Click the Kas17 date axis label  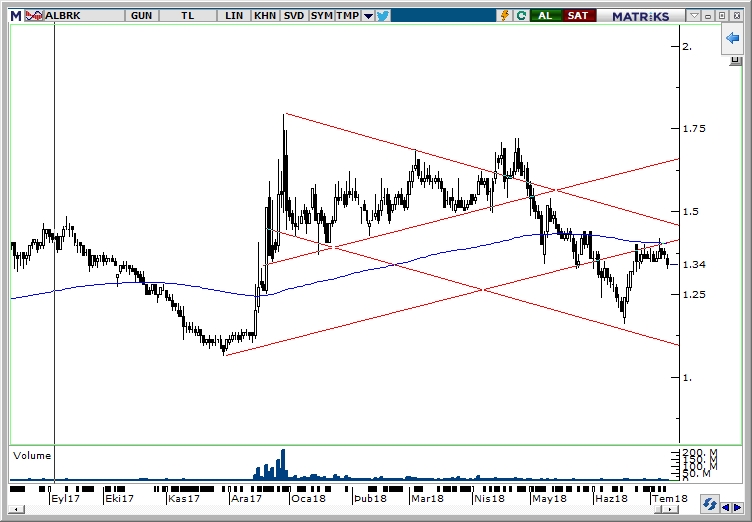[x=184, y=498]
